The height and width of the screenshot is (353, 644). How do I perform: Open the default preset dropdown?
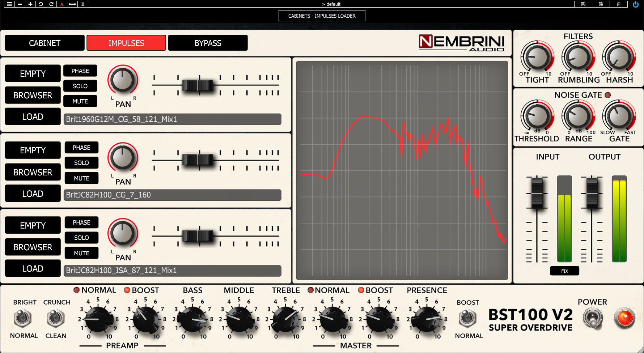click(331, 4)
